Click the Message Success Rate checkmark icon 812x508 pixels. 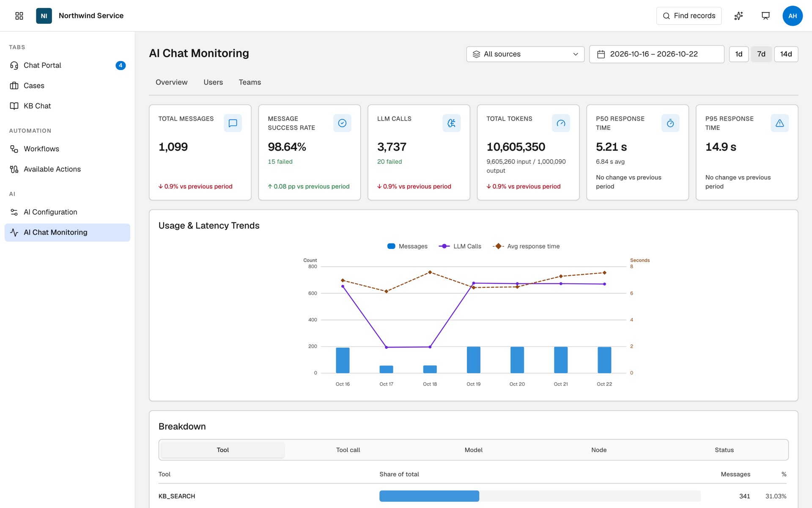tap(342, 123)
